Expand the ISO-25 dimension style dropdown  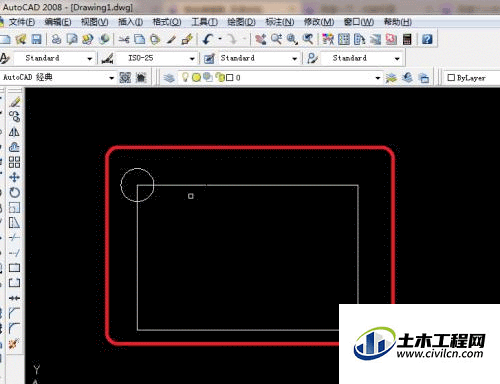[192, 59]
